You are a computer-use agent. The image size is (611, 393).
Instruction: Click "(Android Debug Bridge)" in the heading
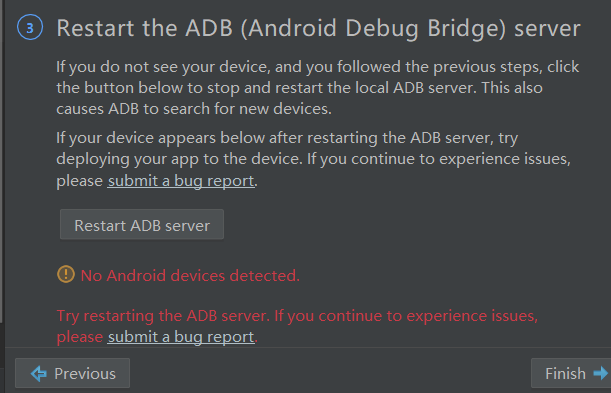coord(373,28)
